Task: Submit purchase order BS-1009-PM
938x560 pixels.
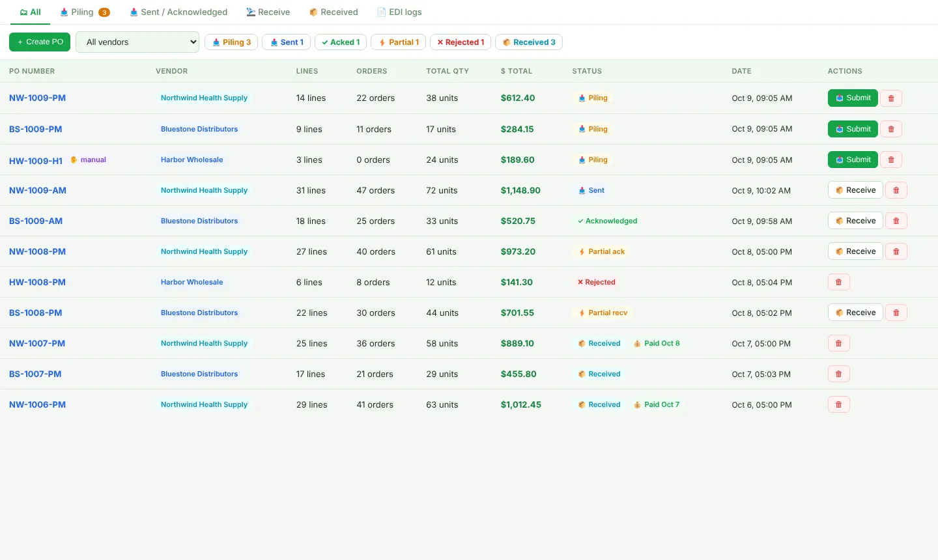Action: click(x=853, y=129)
